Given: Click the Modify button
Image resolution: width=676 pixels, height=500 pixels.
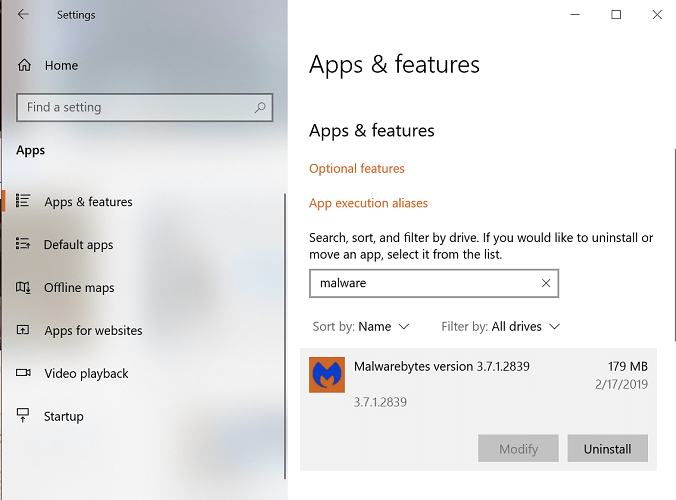Looking at the screenshot, I should point(518,449).
